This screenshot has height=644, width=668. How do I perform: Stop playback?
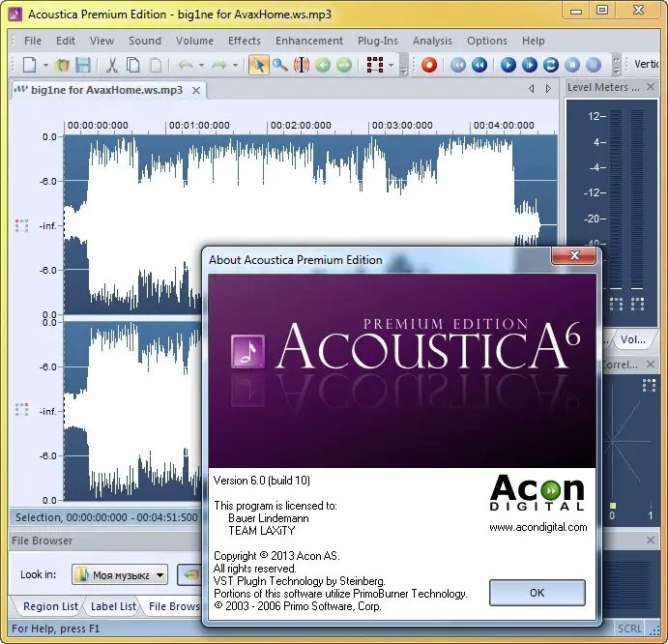(x=572, y=65)
